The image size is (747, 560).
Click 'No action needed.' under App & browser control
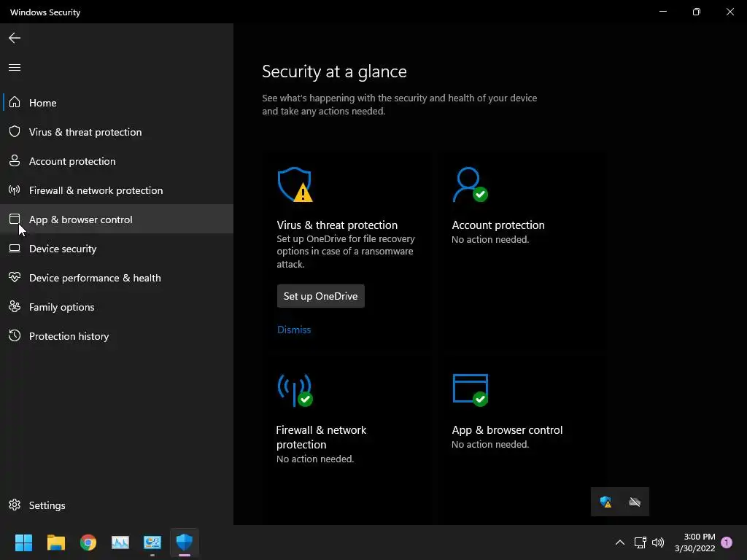click(x=490, y=444)
